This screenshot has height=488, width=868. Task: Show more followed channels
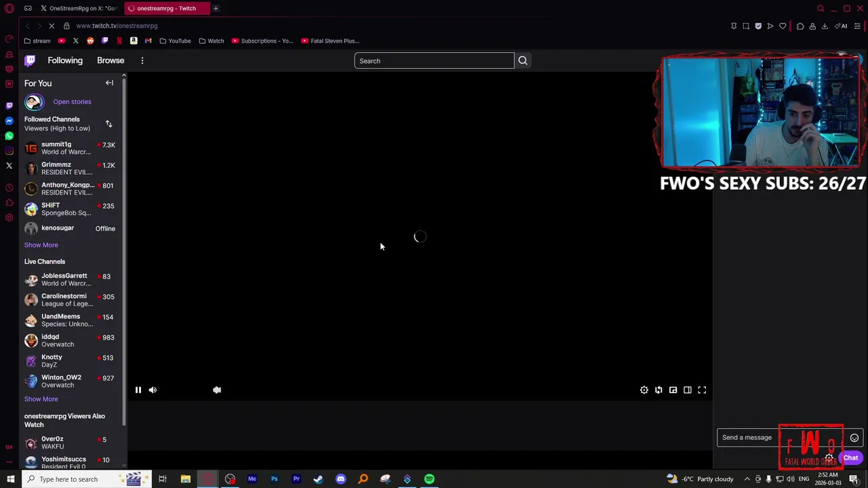pyautogui.click(x=41, y=245)
